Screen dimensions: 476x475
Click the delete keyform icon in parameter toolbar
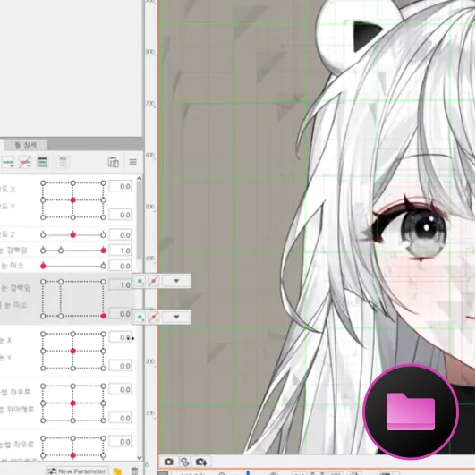24,163
